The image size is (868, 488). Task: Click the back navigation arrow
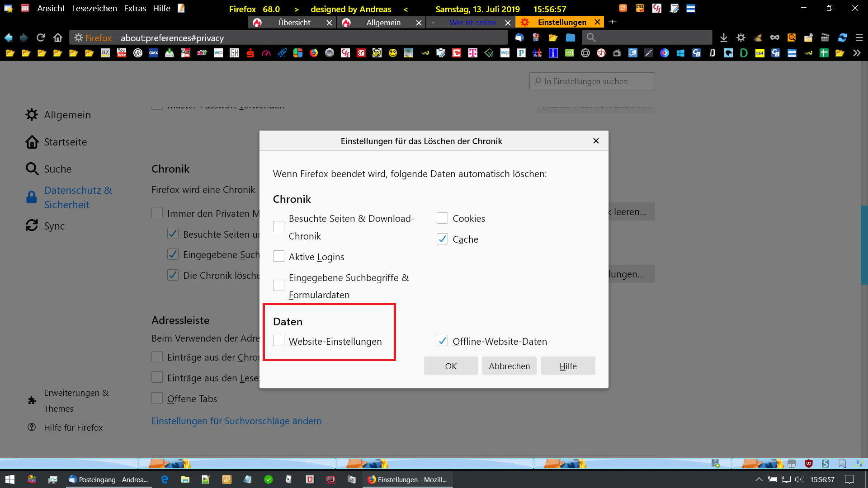tap(9, 38)
